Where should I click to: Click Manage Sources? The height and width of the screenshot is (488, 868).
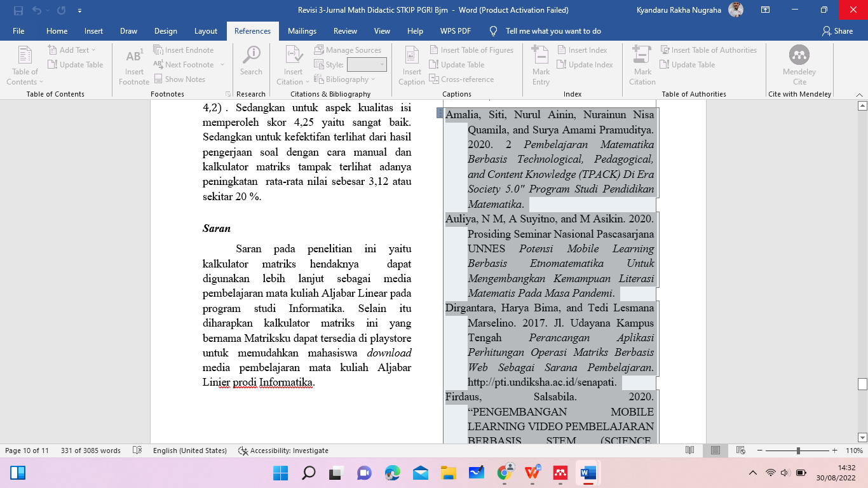pyautogui.click(x=348, y=50)
